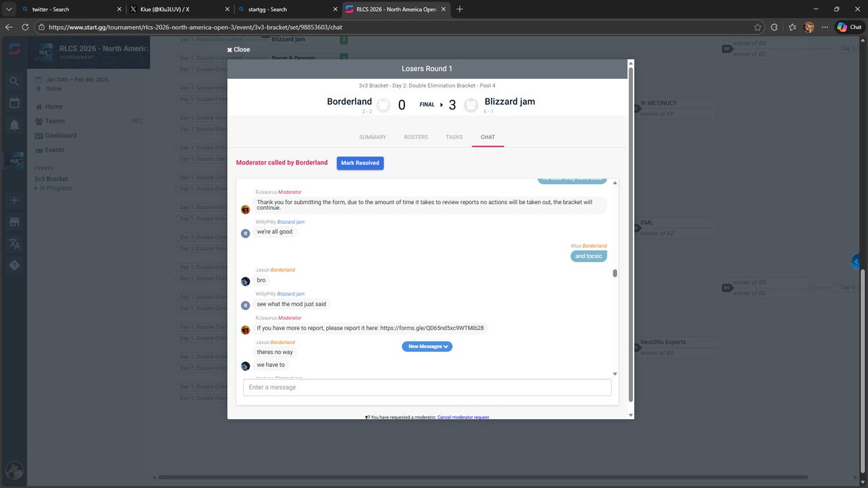Viewport: 868px width, 488px height.
Task: Click the RLCS 2026 tournament banner title
Action: 104,49
